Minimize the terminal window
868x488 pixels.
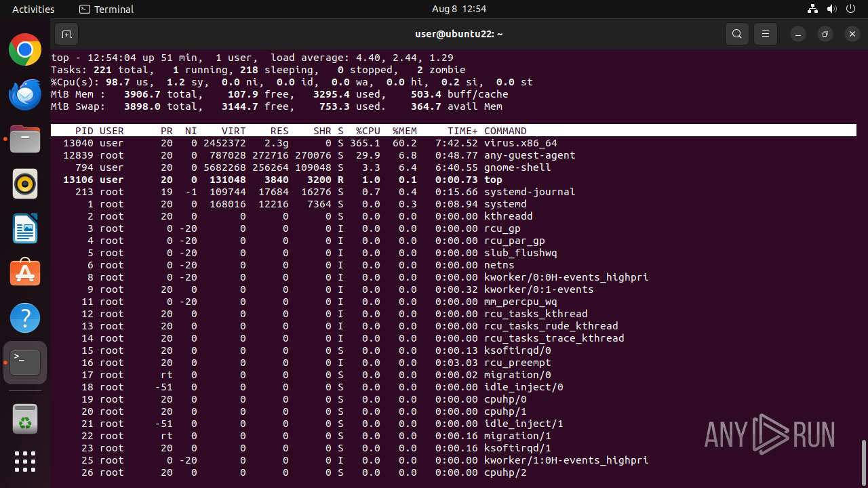[799, 34]
